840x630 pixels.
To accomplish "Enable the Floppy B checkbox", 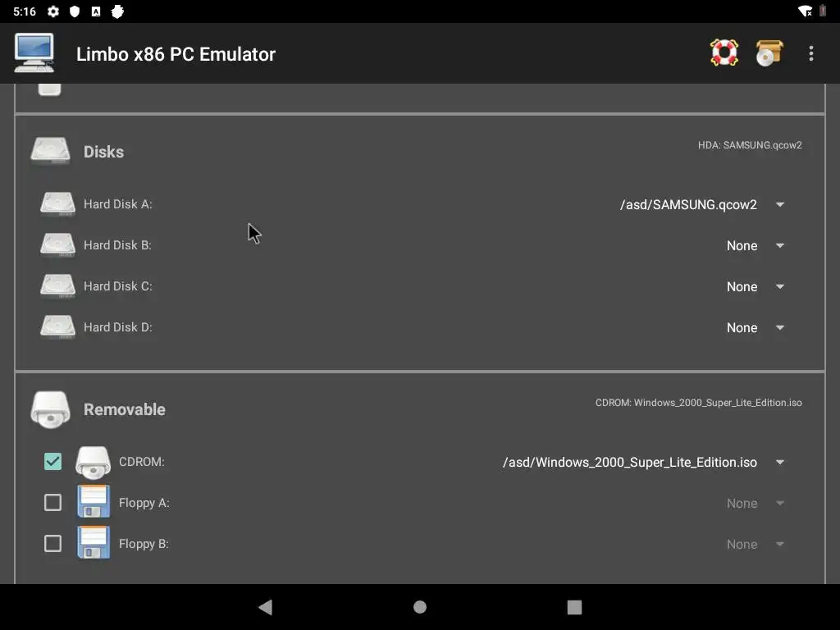I will tap(52, 543).
